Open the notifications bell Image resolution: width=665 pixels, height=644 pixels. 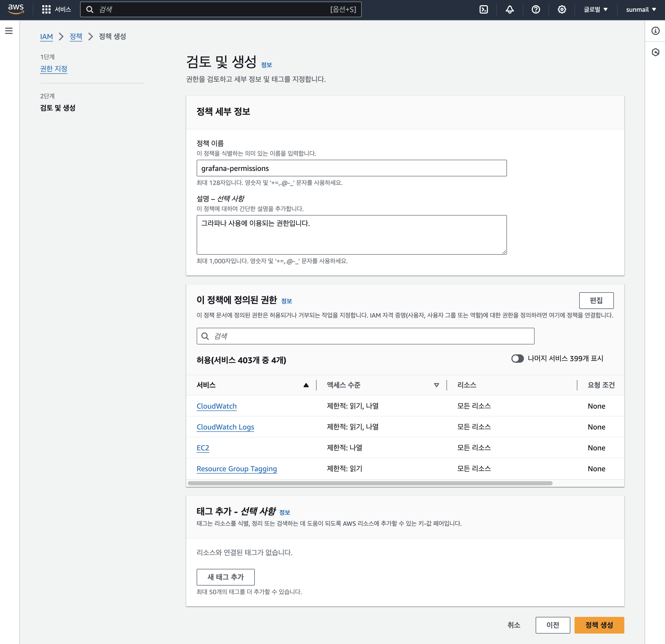point(510,9)
